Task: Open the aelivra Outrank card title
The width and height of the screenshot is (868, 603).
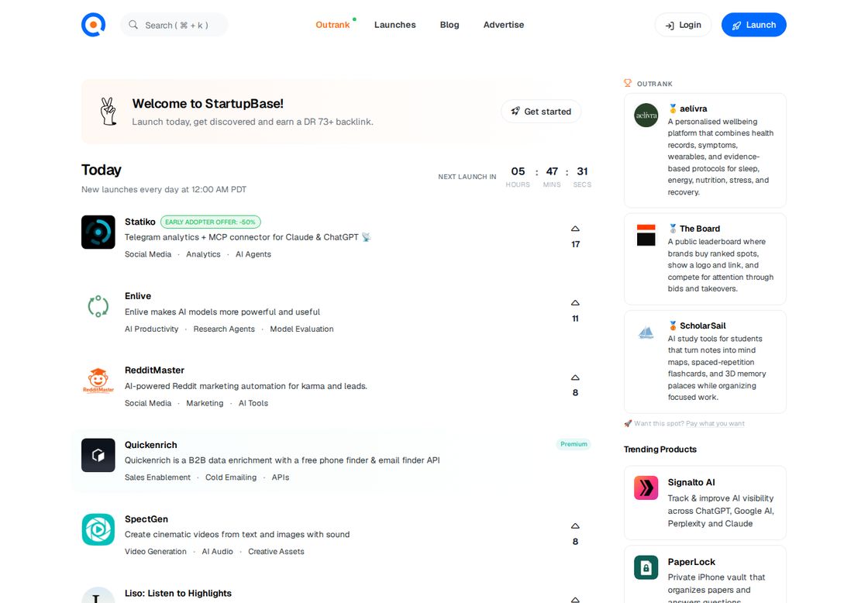Action: pos(693,109)
